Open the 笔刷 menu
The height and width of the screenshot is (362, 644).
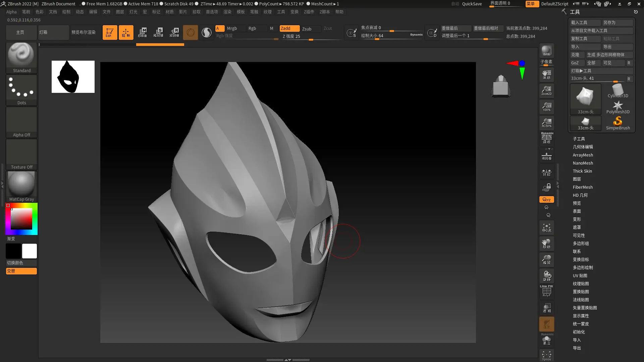pos(26,12)
